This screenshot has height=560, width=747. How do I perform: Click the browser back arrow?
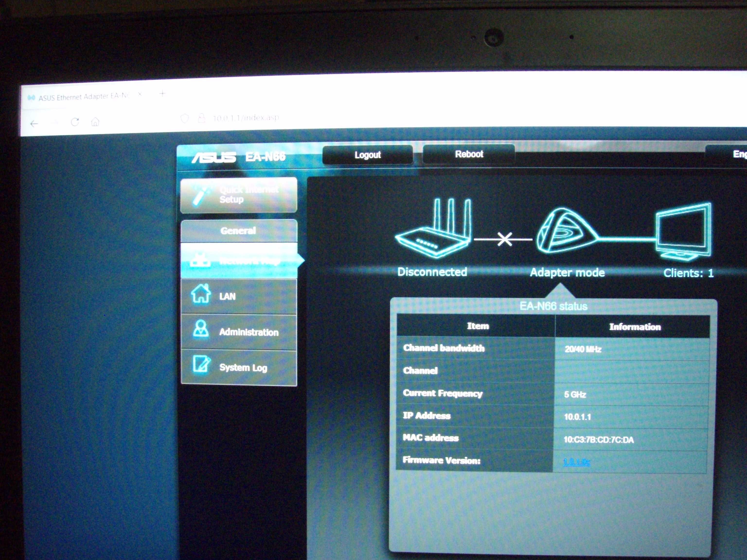tap(34, 124)
